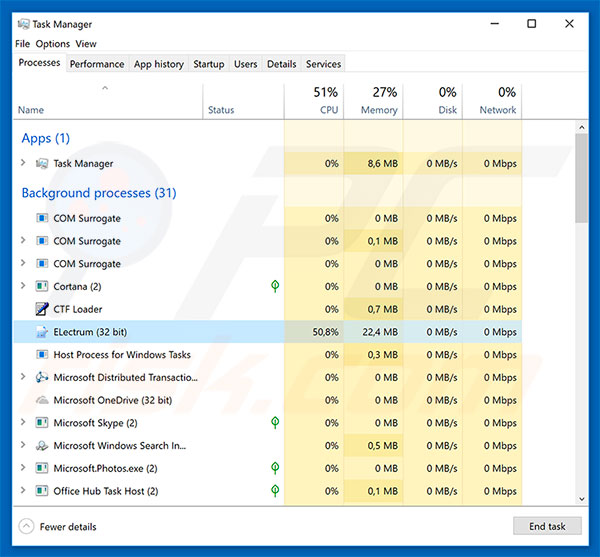Switch to the Services tab

click(323, 64)
